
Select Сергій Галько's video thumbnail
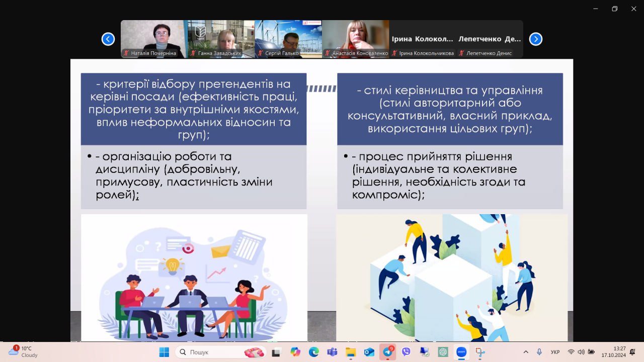pyautogui.click(x=288, y=39)
